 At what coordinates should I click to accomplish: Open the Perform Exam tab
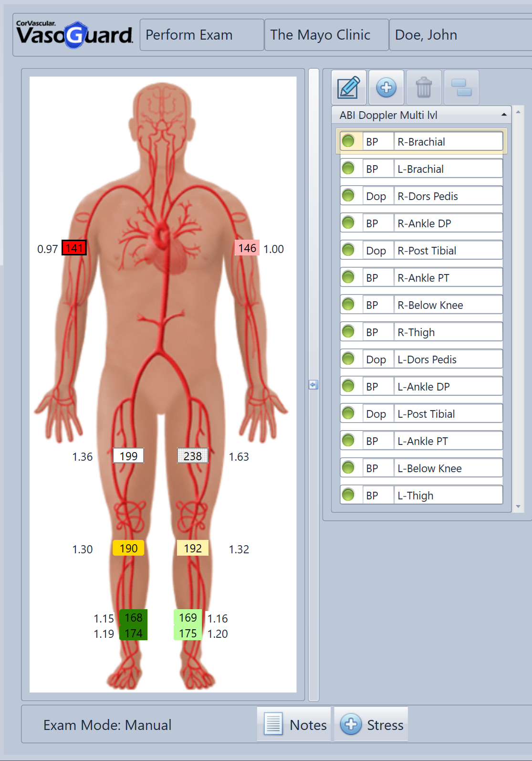coord(201,35)
